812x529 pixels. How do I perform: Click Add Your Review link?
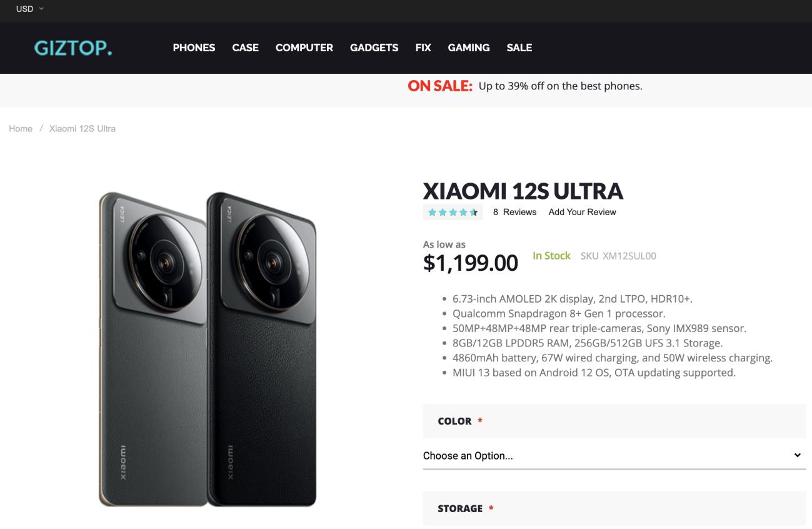tap(582, 213)
